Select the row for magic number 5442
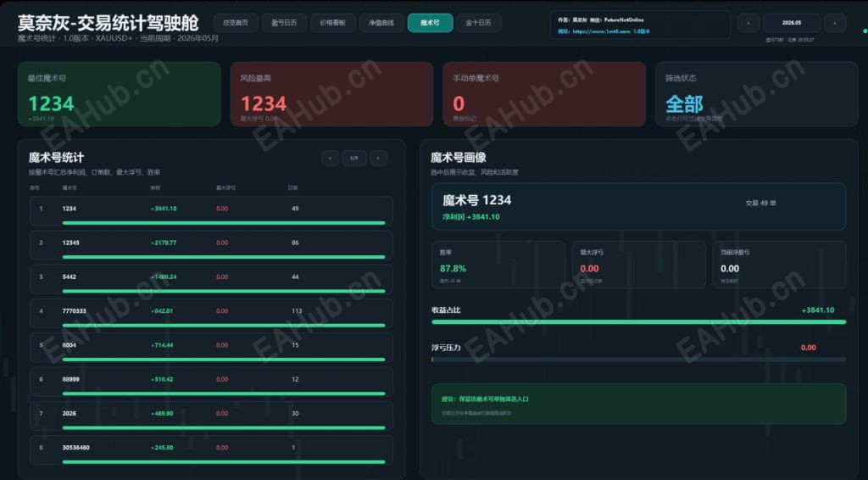 [x=211, y=279]
